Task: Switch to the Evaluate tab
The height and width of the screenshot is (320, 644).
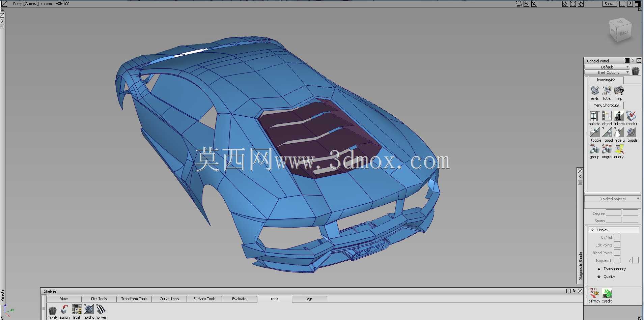Action: click(239, 299)
